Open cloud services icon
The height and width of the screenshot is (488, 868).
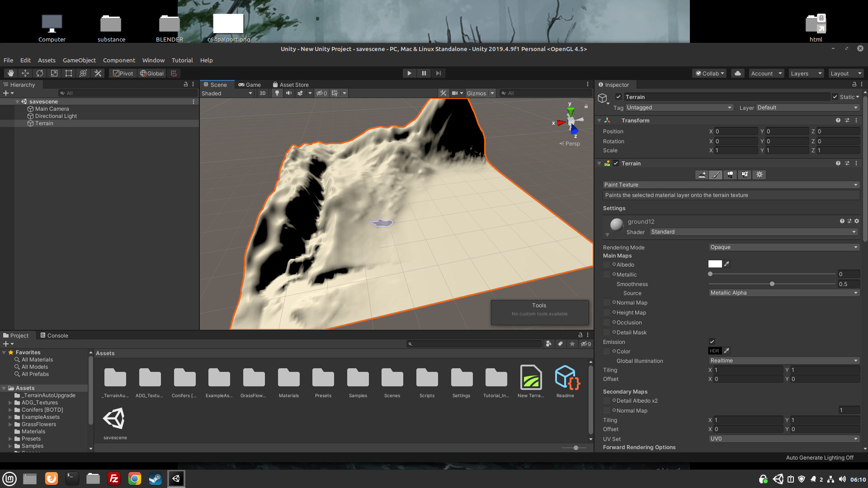point(738,73)
